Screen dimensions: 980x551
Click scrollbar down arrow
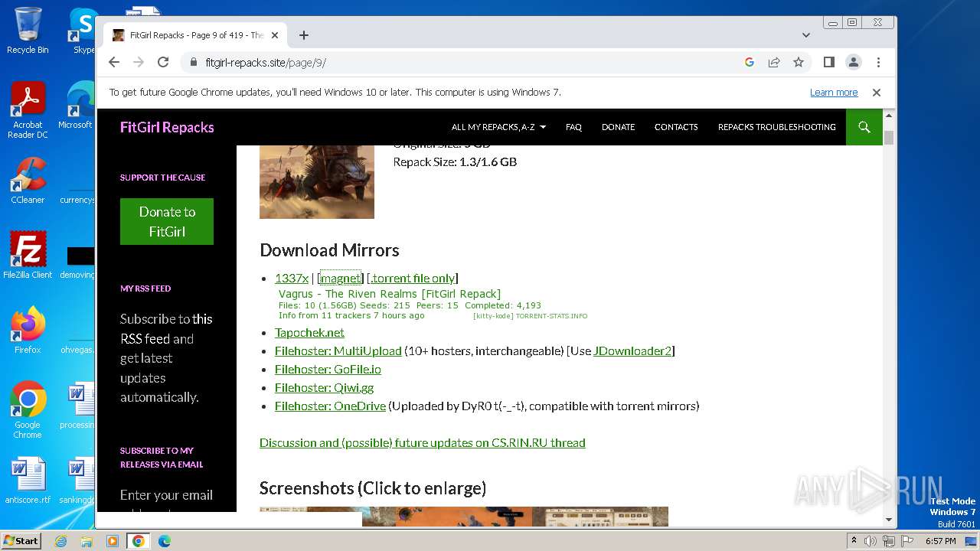pyautogui.click(x=889, y=520)
